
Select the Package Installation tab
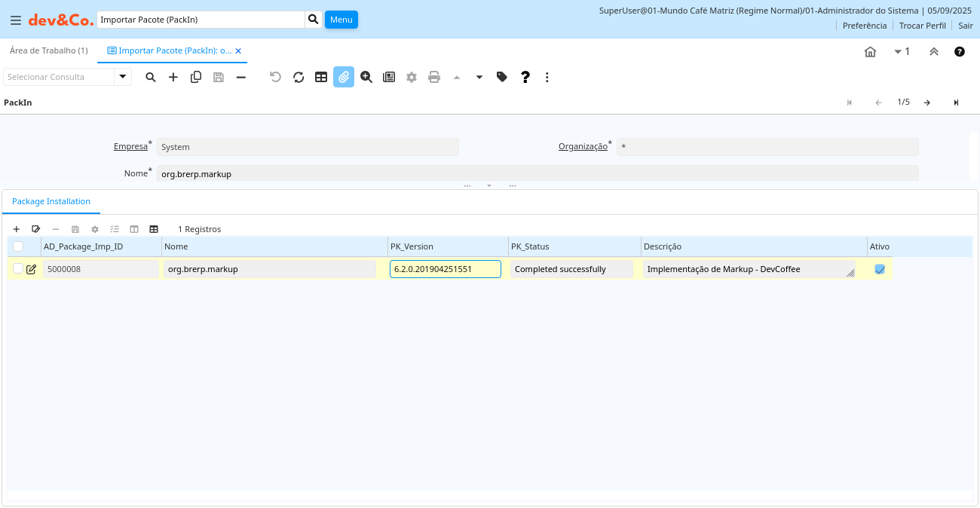point(51,201)
